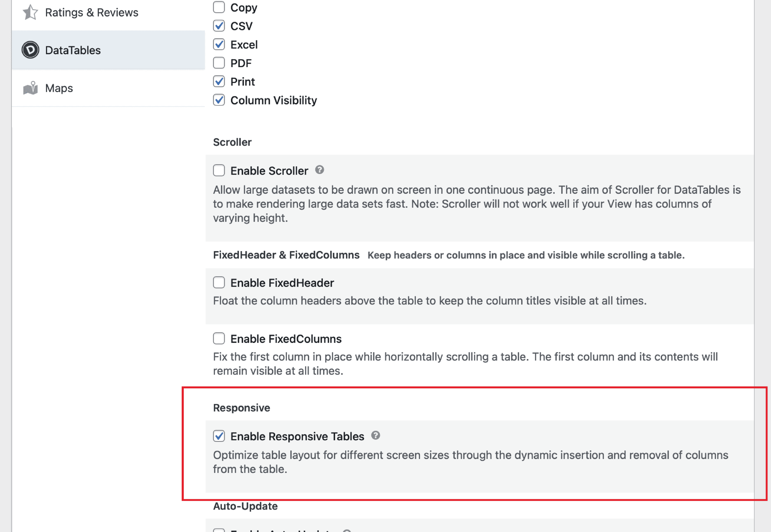Enable FixedHeader for the table
The width and height of the screenshot is (771, 532).
(x=219, y=282)
